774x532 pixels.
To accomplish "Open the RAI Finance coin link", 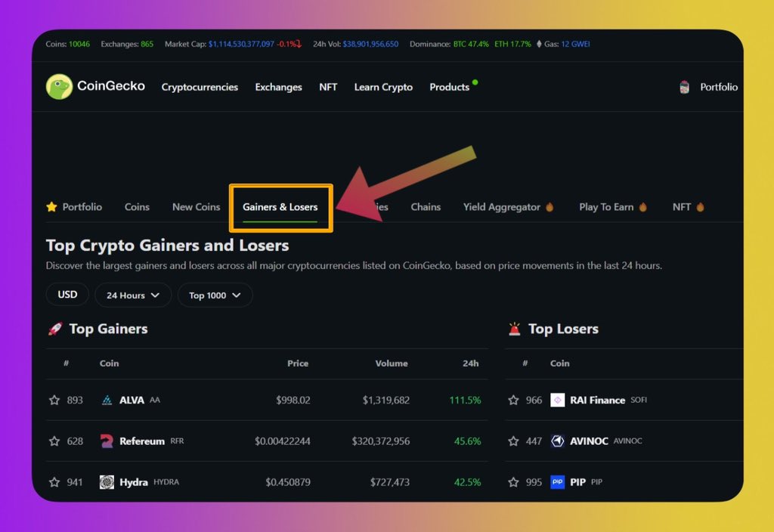I will pyautogui.click(x=597, y=400).
